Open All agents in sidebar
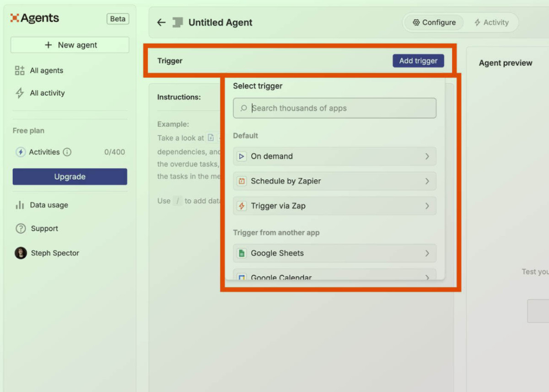The width and height of the screenshot is (549, 392). point(46,70)
